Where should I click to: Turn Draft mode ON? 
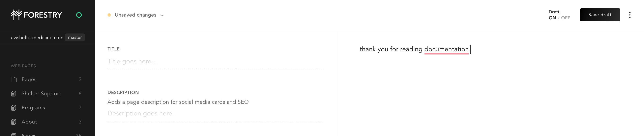click(x=552, y=18)
